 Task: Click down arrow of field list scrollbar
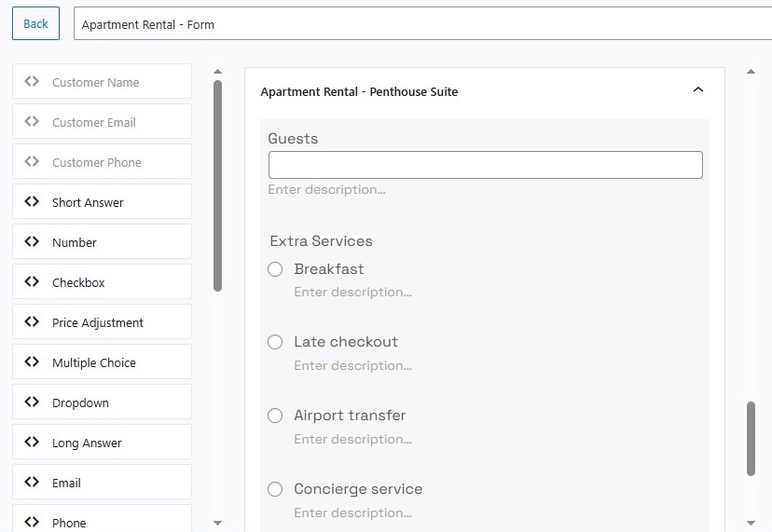217,523
